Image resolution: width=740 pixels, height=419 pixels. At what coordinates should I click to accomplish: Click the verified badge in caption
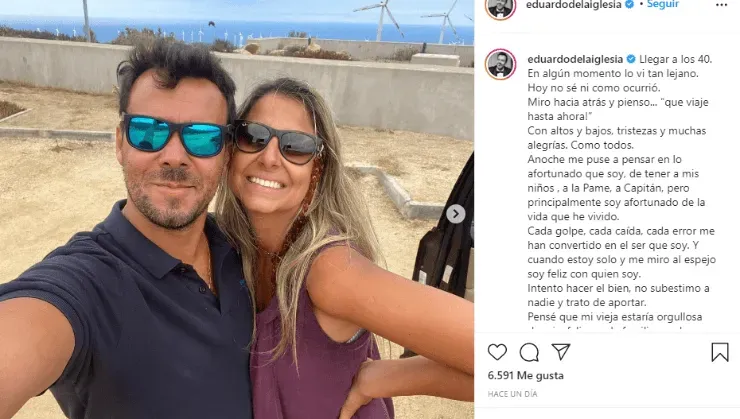pos(631,59)
